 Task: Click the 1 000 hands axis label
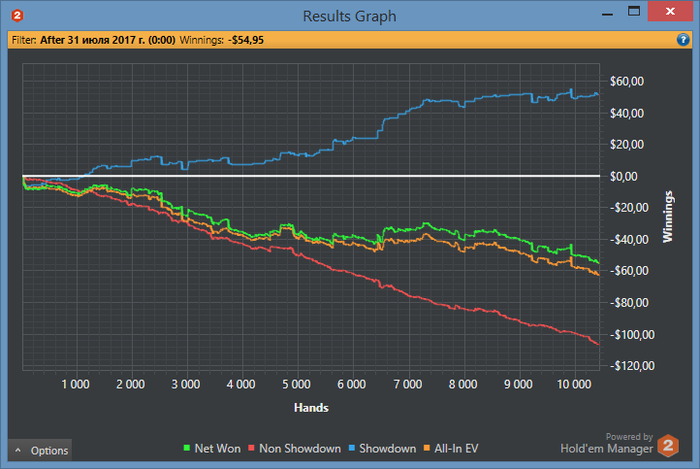tap(75, 384)
